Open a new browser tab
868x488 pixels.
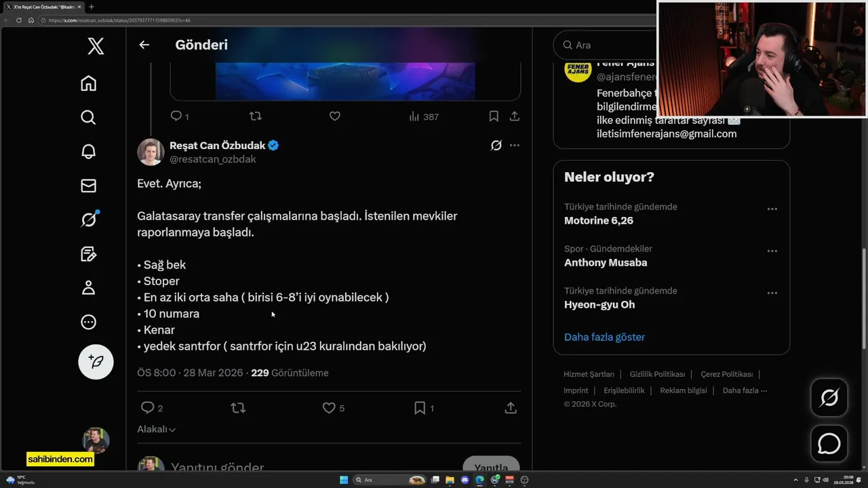click(x=91, y=7)
